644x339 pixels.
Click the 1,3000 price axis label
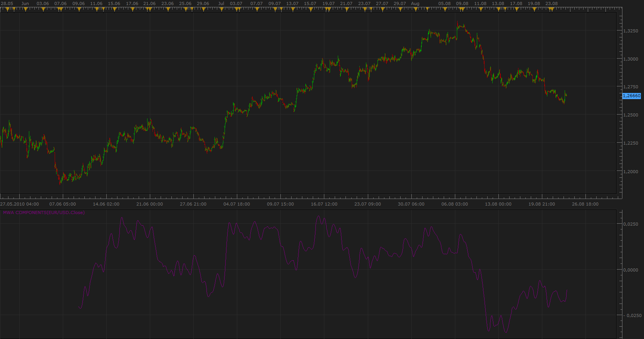coord(631,59)
